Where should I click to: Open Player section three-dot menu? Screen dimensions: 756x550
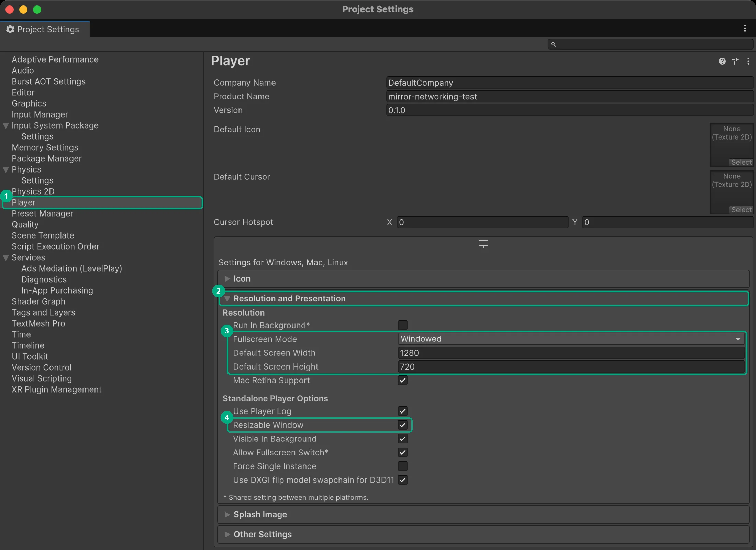click(x=748, y=61)
